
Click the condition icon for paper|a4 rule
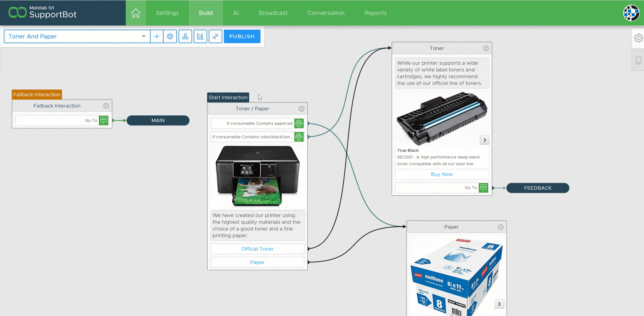click(299, 123)
